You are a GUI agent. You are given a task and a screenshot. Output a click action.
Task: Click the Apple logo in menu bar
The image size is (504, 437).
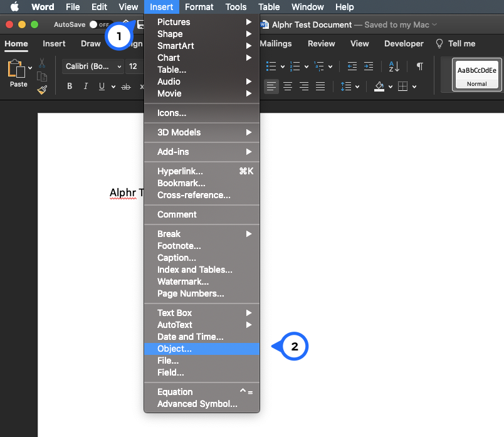14,7
